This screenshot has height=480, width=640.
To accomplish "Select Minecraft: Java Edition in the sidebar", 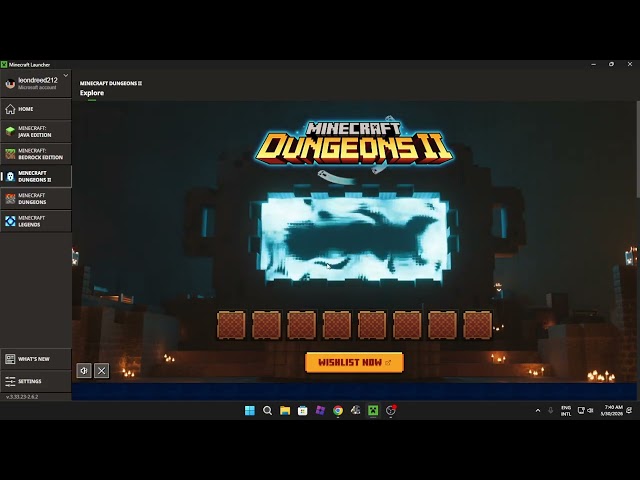I will pyautogui.click(x=36, y=131).
